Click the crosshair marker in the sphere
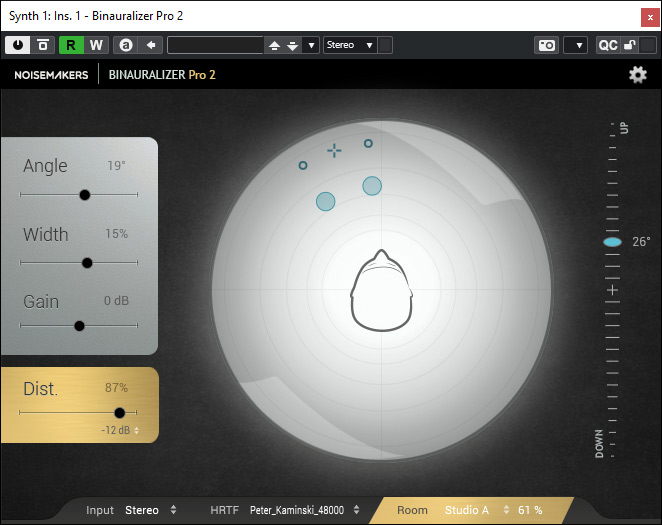Viewport: 662px width, 525px height. point(334,150)
